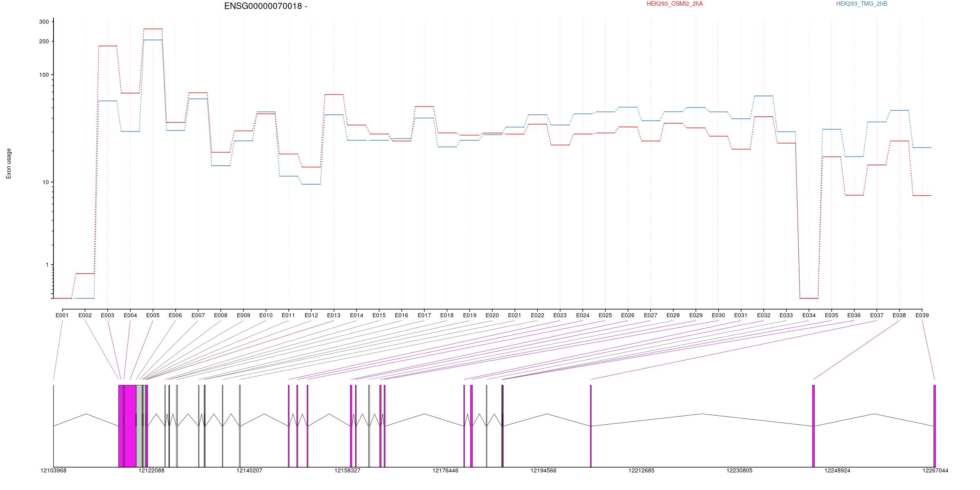Click exon label E012
Viewport: 980px width, 490px height.
[311, 315]
